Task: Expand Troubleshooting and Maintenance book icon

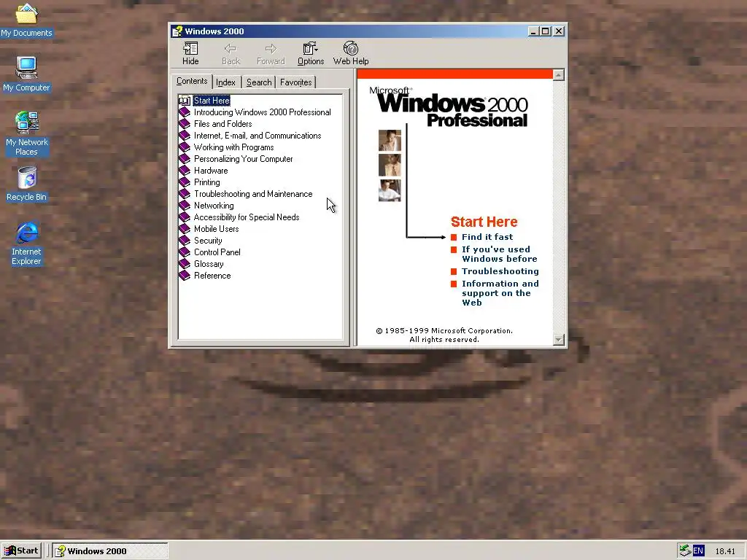Action: point(185,194)
